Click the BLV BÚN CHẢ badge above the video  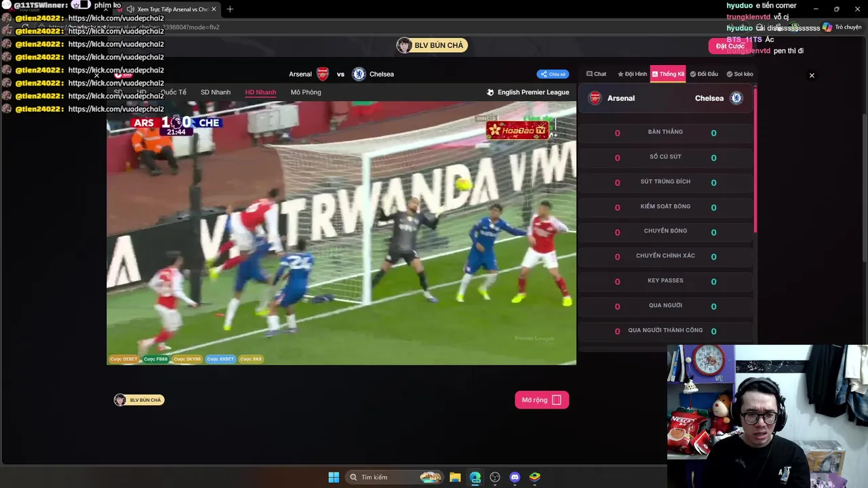click(x=432, y=45)
